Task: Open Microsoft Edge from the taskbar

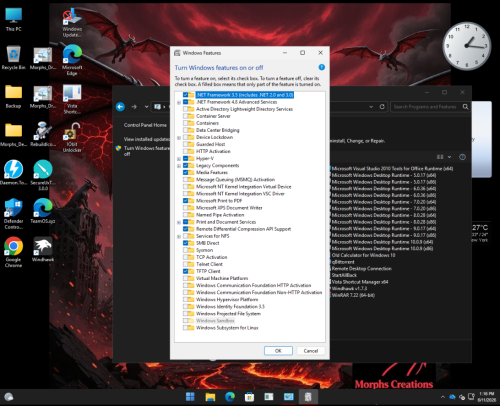Action: [x=230, y=397]
